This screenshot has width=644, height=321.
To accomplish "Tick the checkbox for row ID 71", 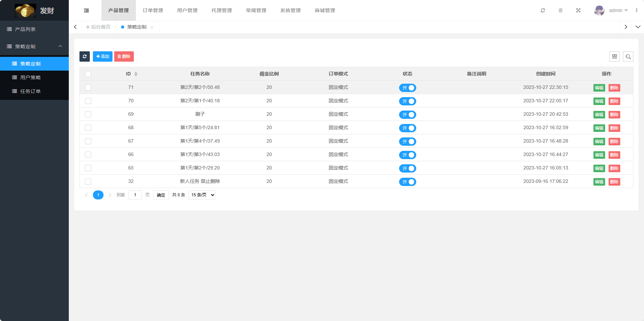I will coord(88,87).
